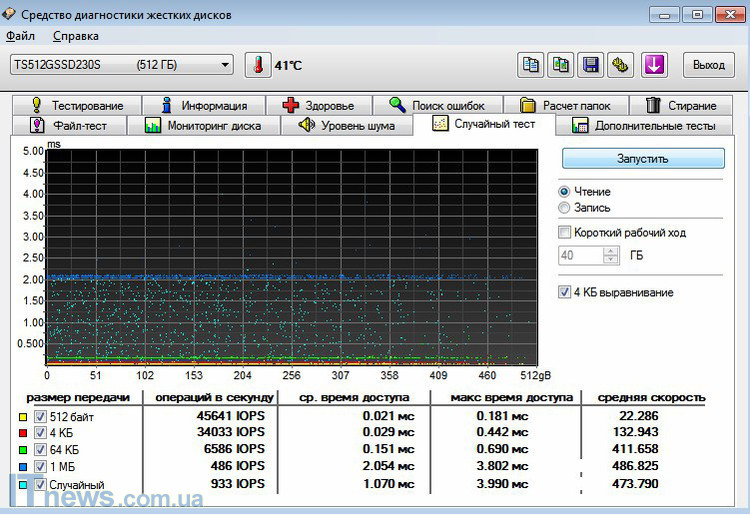Open the Файл menu
This screenshot has height=515, width=750.
(20, 36)
